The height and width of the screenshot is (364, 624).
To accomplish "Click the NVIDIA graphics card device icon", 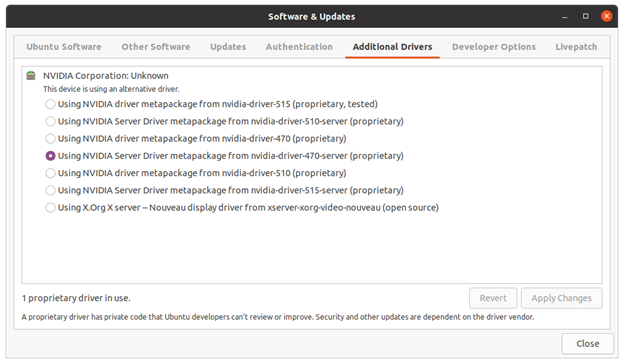I will tap(31, 76).
